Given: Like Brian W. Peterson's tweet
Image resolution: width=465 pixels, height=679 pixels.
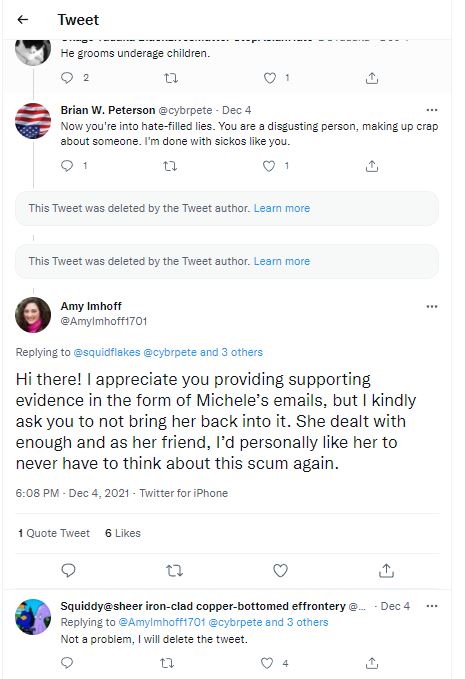Looking at the screenshot, I should point(269,166).
